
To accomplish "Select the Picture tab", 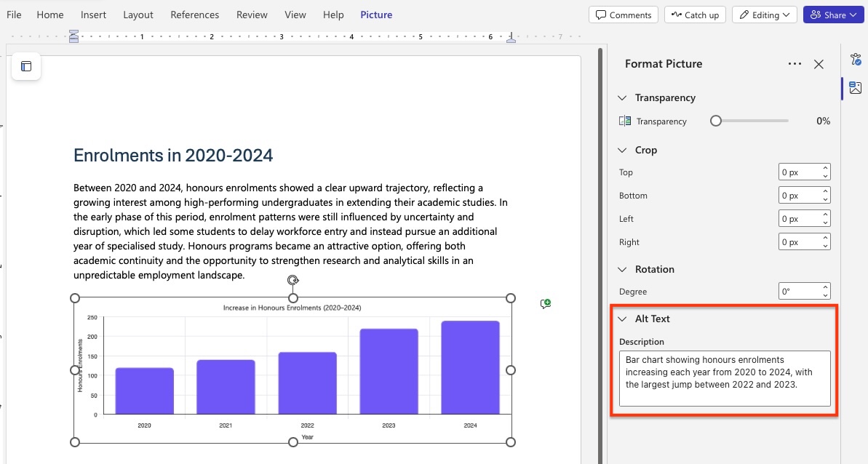I will 376,15.
